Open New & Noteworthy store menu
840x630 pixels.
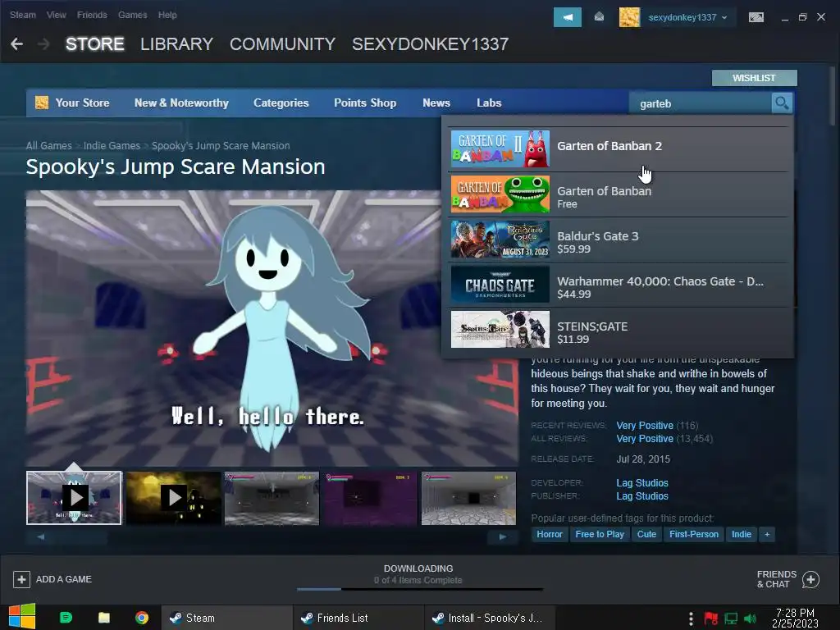pos(181,103)
